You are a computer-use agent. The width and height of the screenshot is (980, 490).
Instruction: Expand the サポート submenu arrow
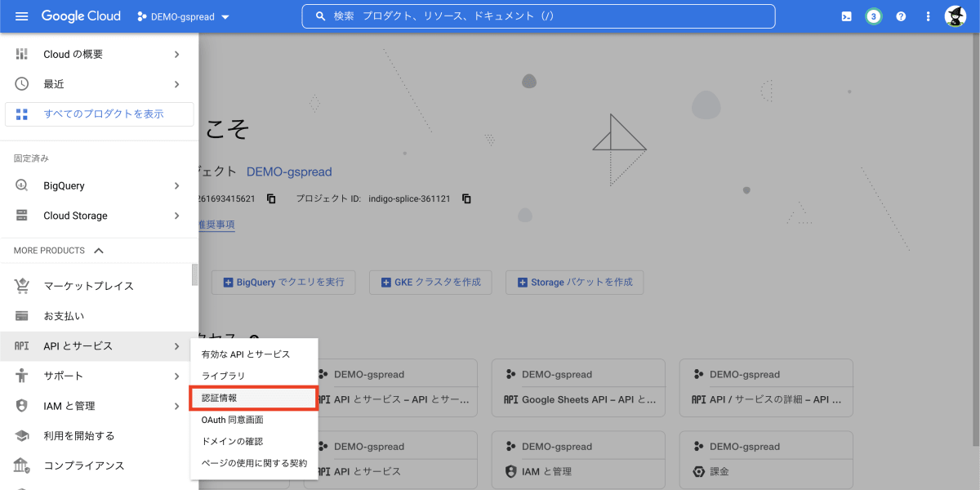click(x=177, y=376)
